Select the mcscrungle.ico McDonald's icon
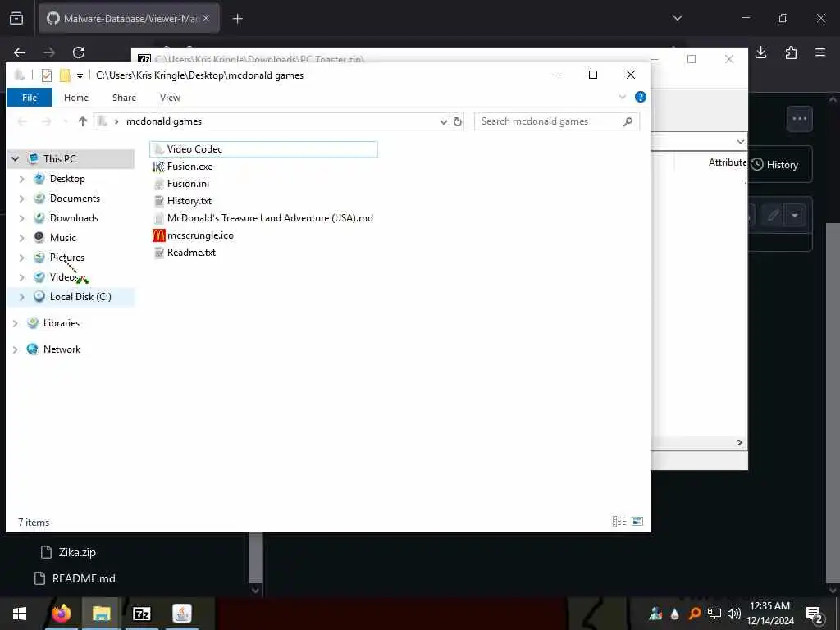The width and height of the screenshot is (840, 630). (x=158, y=235)
